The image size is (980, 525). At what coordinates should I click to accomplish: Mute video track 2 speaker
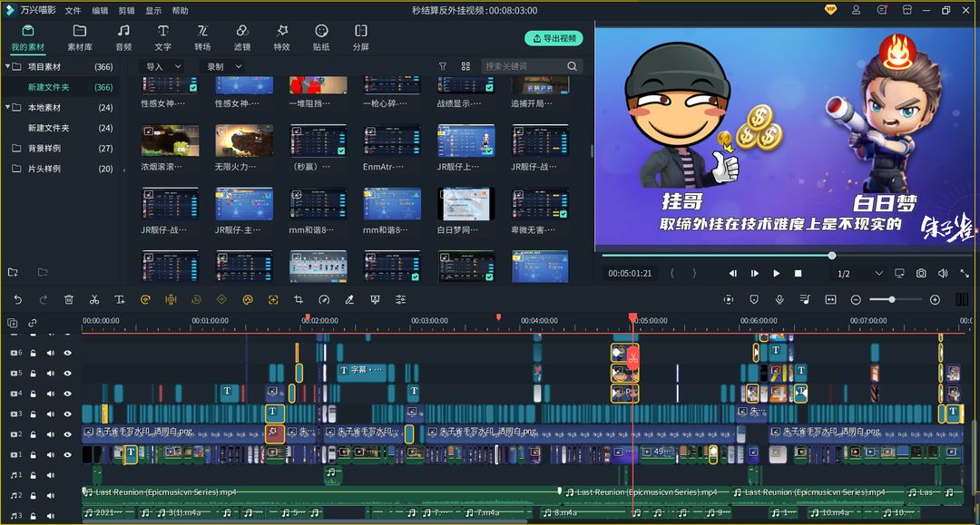coord(51,434)
